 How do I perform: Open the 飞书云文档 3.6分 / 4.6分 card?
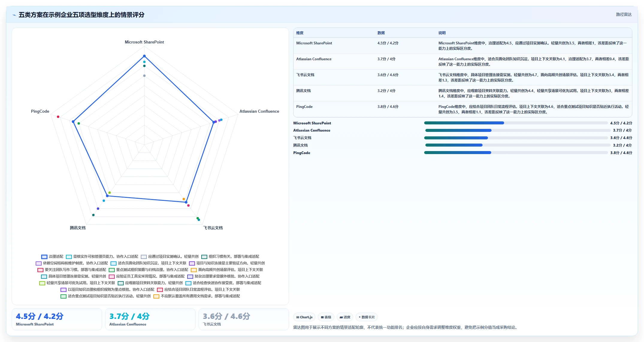244,319
